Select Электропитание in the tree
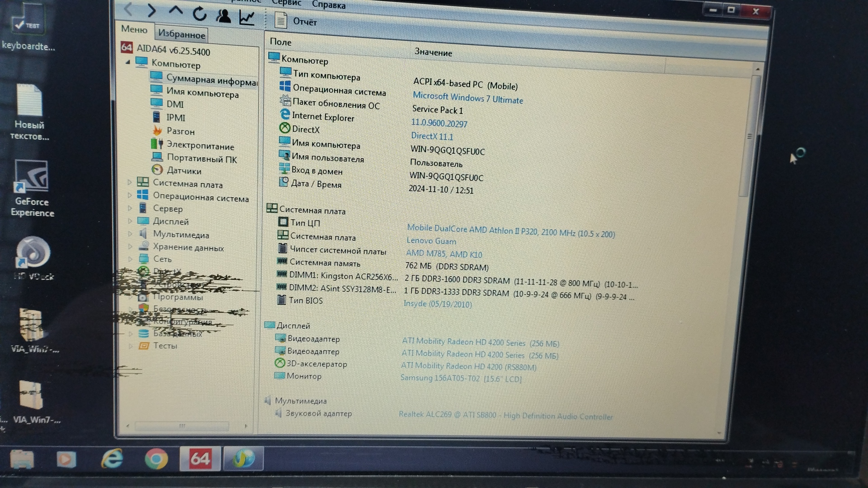The width and height of the screenshot is (868, 488). point(200,146)
